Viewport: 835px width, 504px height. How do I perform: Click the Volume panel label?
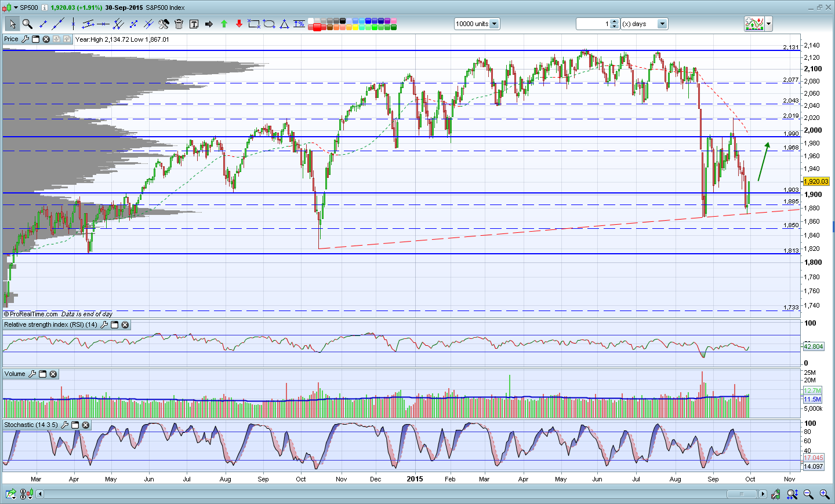click(x=15, y=374)
